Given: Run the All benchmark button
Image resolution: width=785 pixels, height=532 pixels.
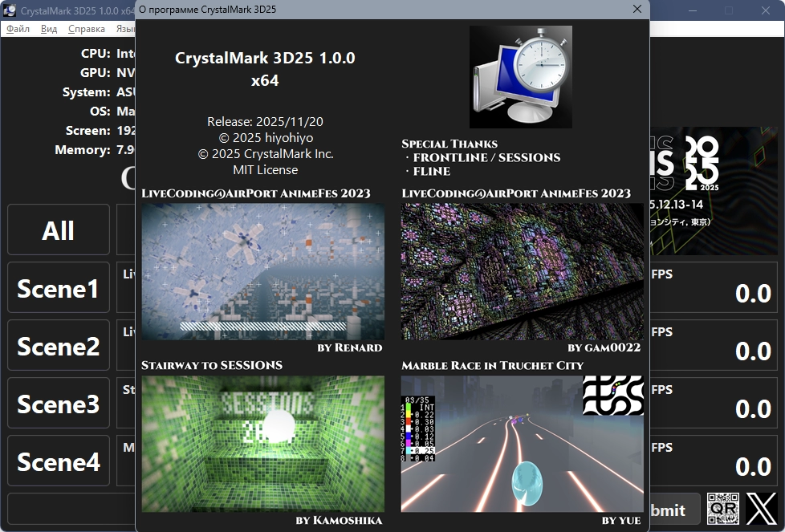Looking at the screenshot, I should tap(59, 229).
